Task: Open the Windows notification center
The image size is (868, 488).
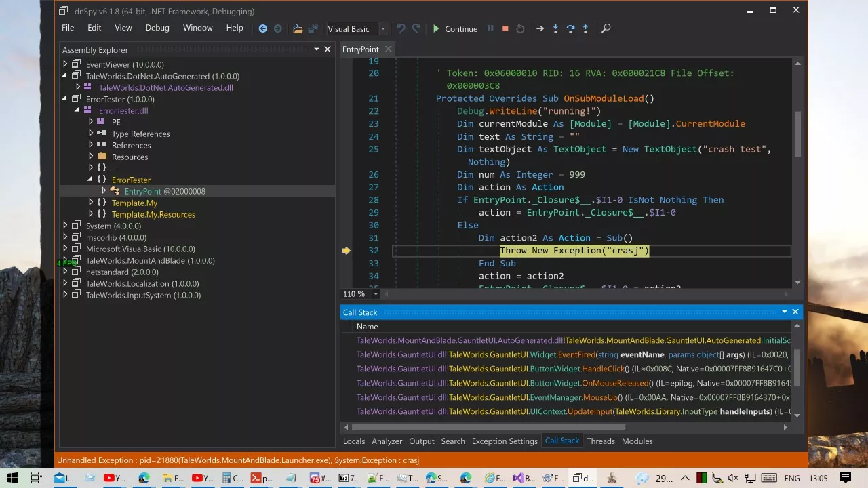Action: tap(845, 478)
